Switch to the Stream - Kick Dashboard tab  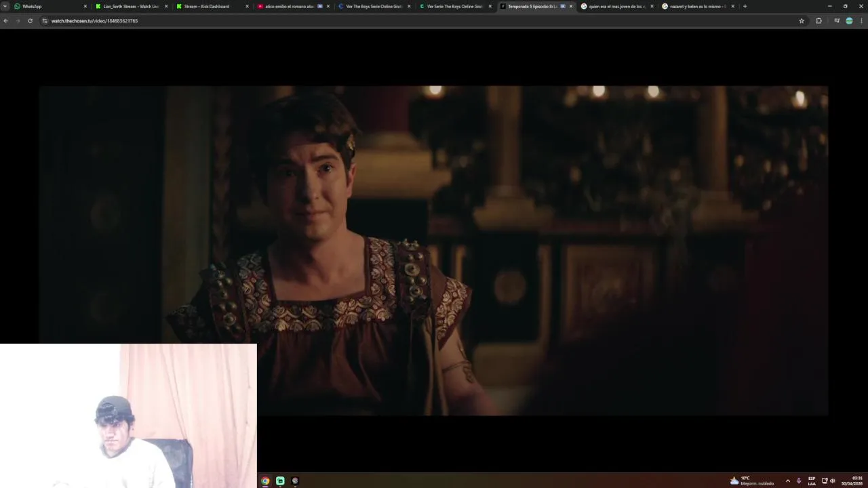pos(212,6)
